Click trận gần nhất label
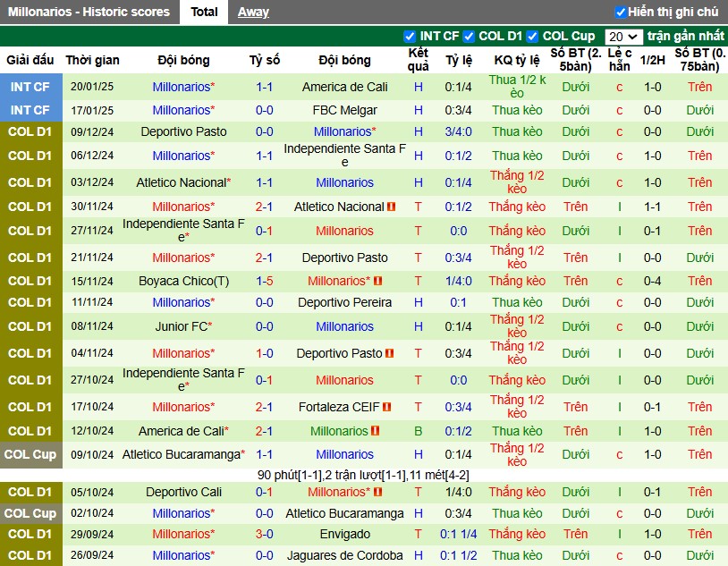 (685, 37)
